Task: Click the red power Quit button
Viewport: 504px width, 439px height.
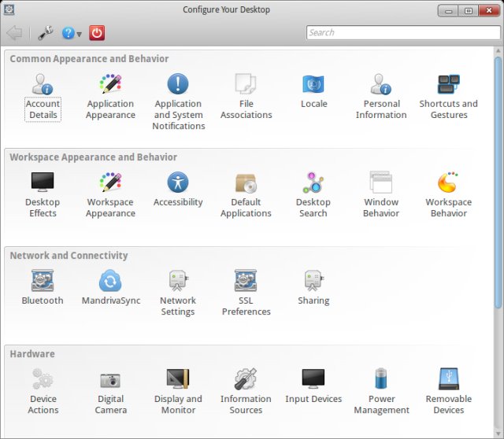Action: (x=97, y=33)
